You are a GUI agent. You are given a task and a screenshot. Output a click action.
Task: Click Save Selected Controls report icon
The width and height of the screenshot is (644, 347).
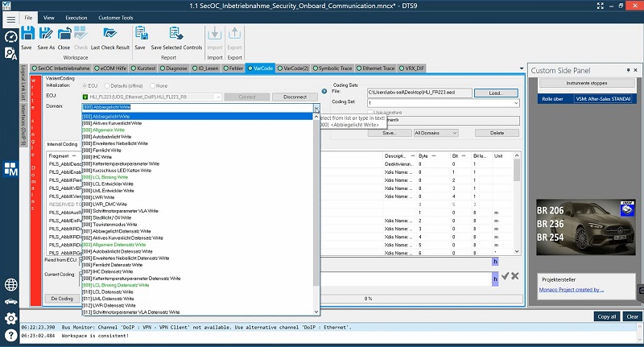click(176, 34)
